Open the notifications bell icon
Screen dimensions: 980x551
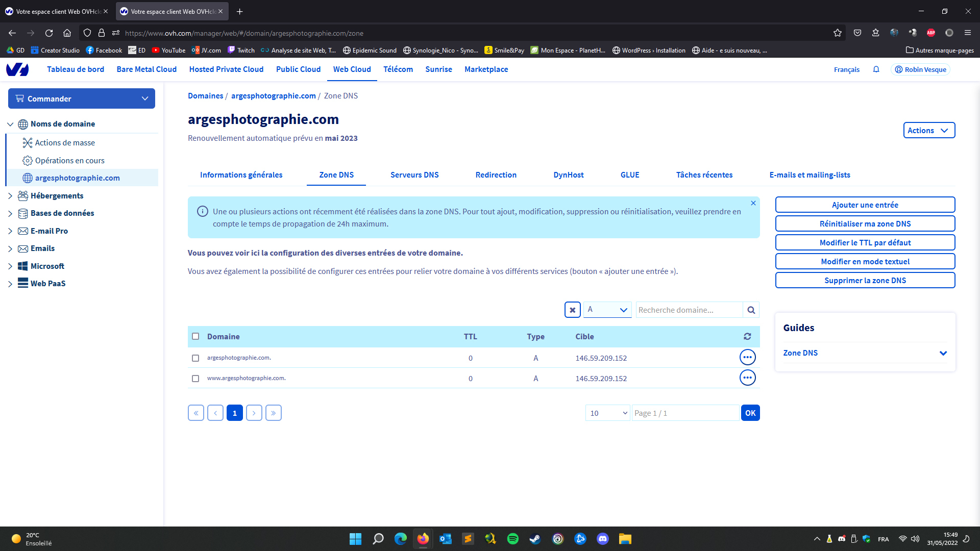tap(876, 69)
